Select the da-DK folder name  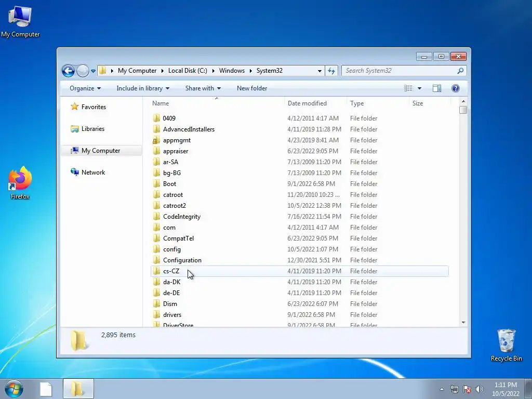(x=171, y=282)
